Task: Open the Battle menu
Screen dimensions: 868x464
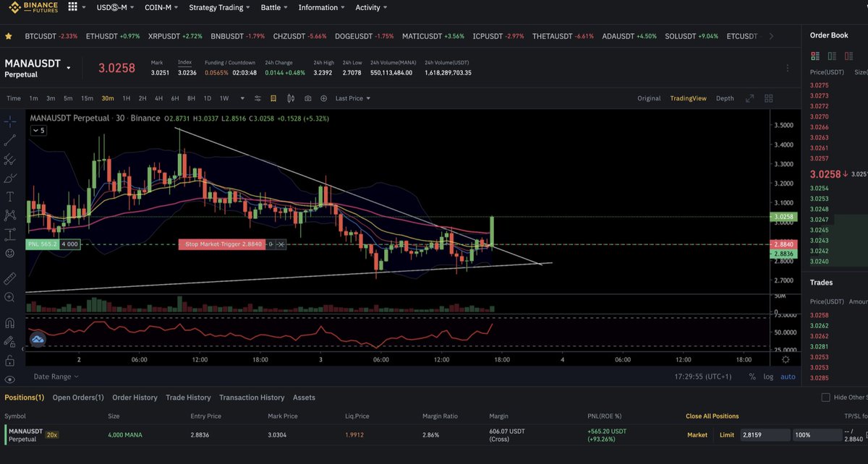Action: coord(274,7)
